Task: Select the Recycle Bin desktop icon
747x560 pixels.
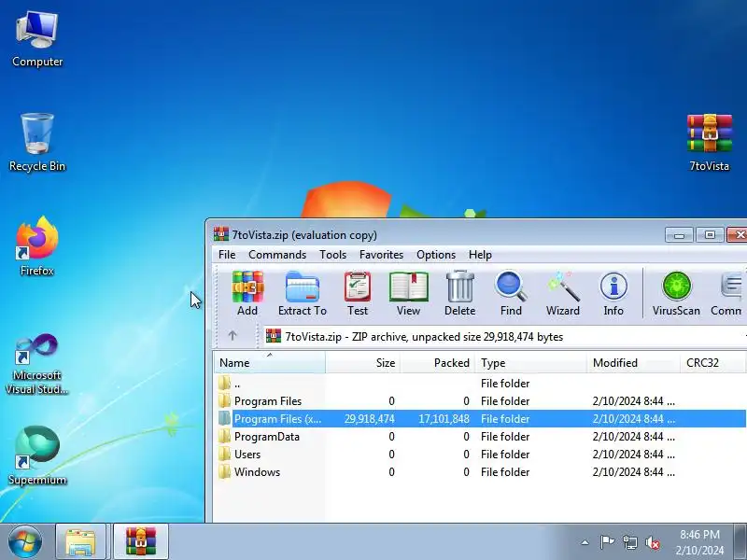Action: pos(37,142)
